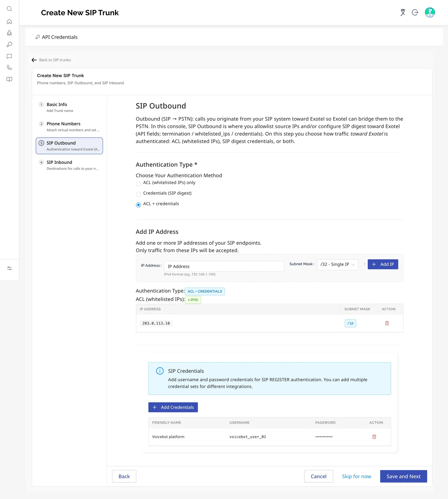Screen dimensions: 448x499
Task: Open the Subnet Mask /32 dropdown
Action: (338, 265)
